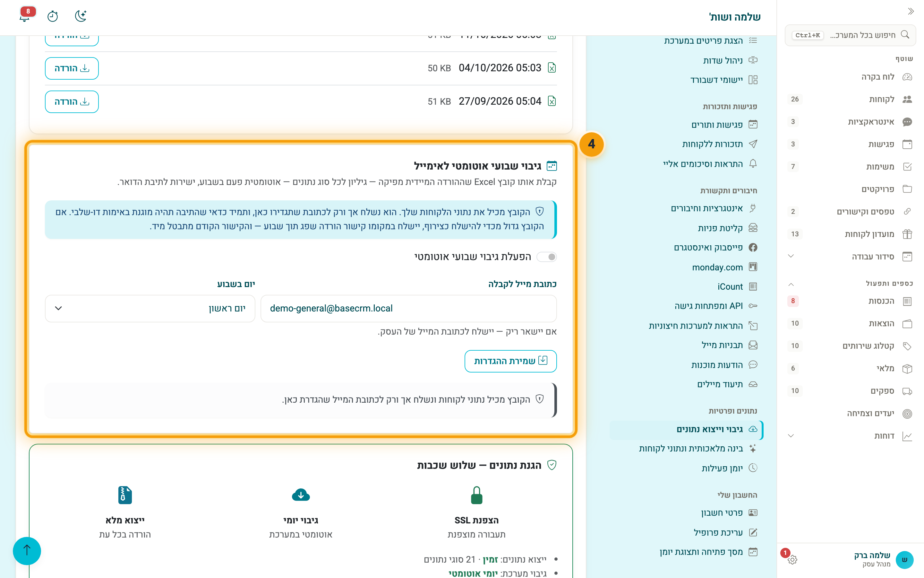Click הורדה button for 04/10/2026 05:03 file

point(72,68)
